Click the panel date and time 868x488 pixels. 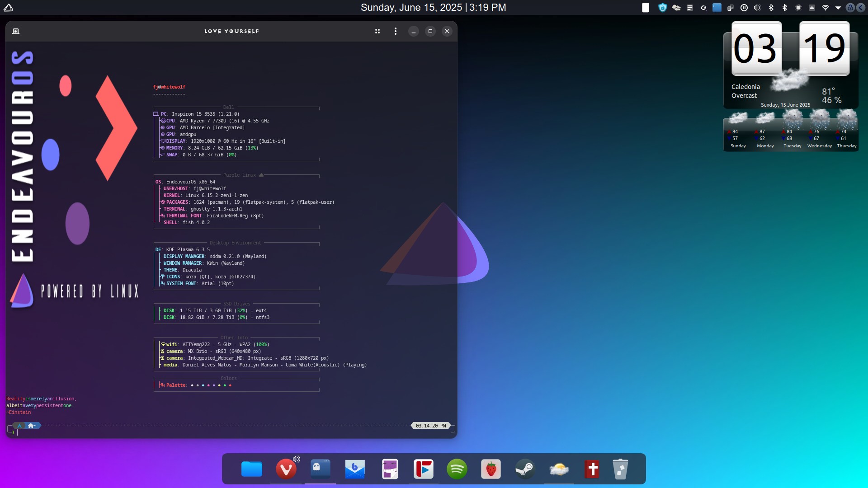pos(433,7)
